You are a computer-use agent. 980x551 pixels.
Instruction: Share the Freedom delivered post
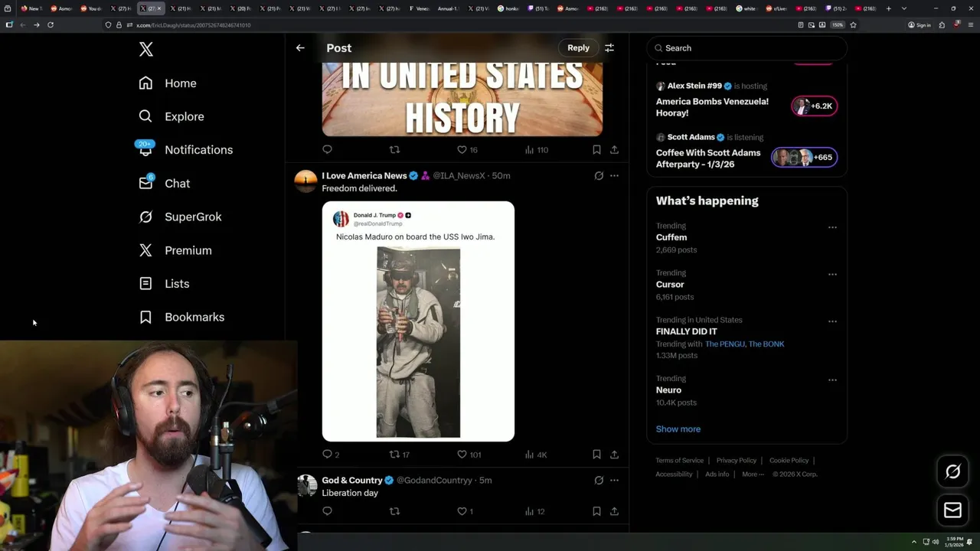point(614,455)
